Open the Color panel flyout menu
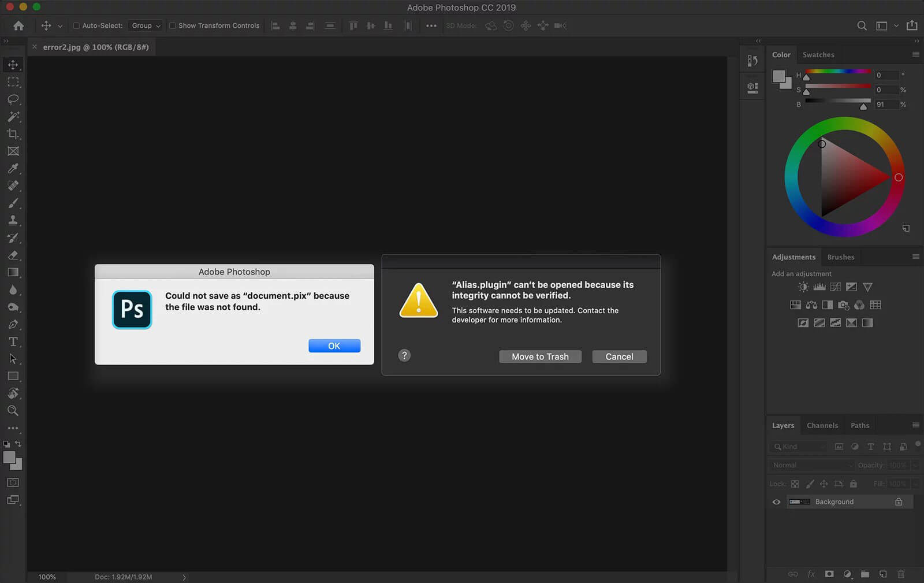 click(x=915, y=54)
